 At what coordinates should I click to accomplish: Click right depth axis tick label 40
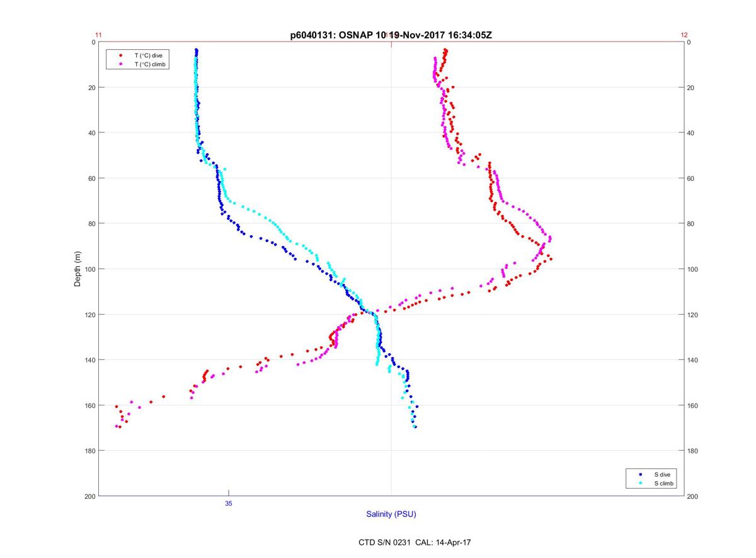click(x=692, y=133)
